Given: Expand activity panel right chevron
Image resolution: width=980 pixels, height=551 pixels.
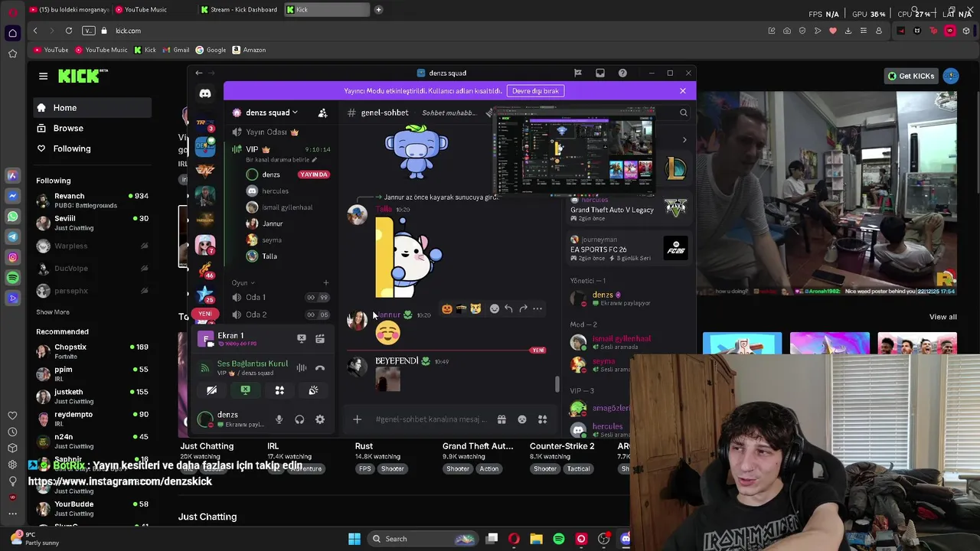Looking at the screenshot, I should click(x=684, y=140).
